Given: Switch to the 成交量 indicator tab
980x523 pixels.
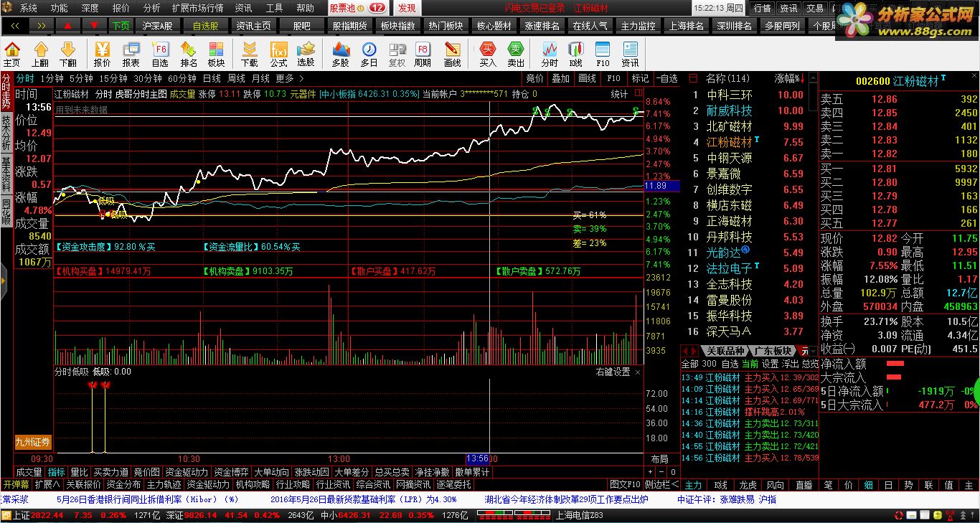Looking at the screenshot, I should pos(29,472).
